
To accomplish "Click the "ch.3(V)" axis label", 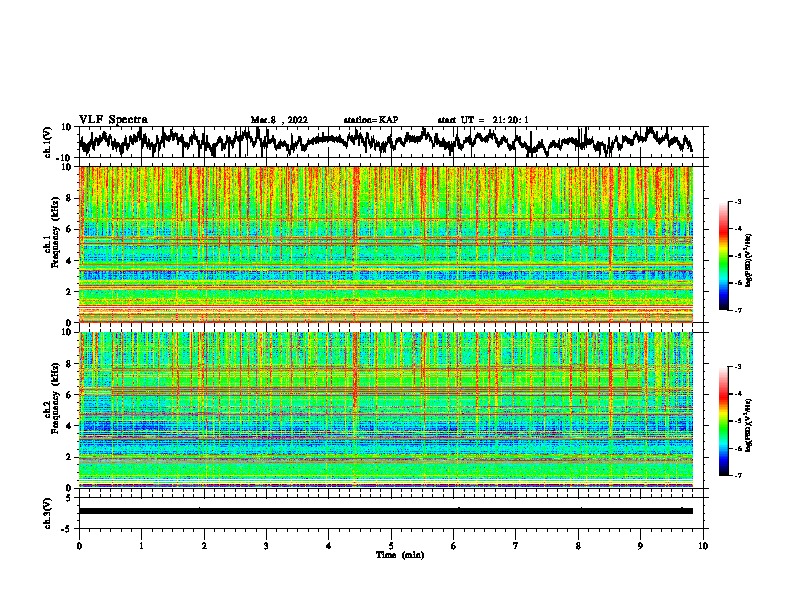I will [47, 514].
